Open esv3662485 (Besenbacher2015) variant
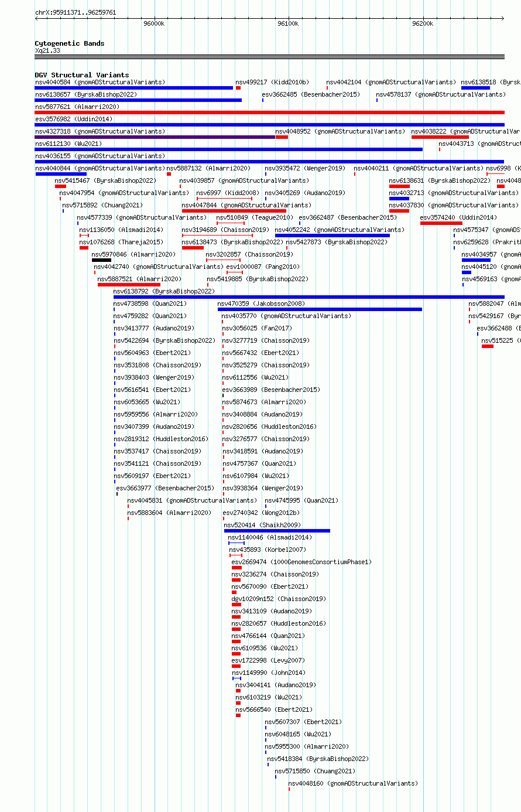Screen dimensions: 521x812 [x=311, y=94]
